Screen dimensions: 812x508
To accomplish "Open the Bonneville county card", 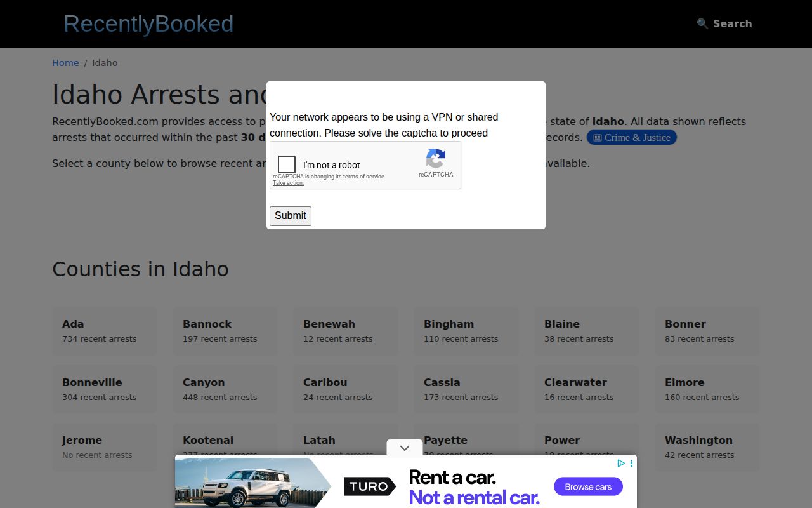I will click(105, 389).
